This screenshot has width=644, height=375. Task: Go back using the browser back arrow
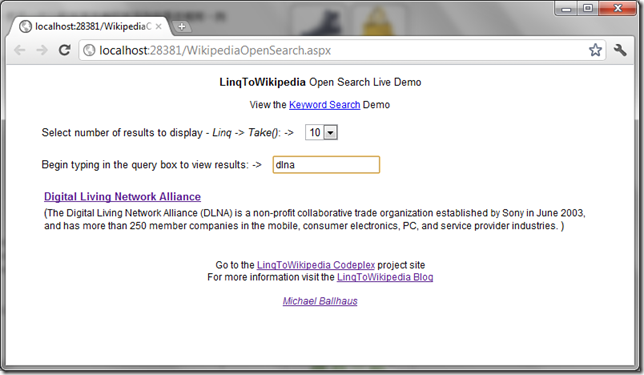tap(19, 50)
